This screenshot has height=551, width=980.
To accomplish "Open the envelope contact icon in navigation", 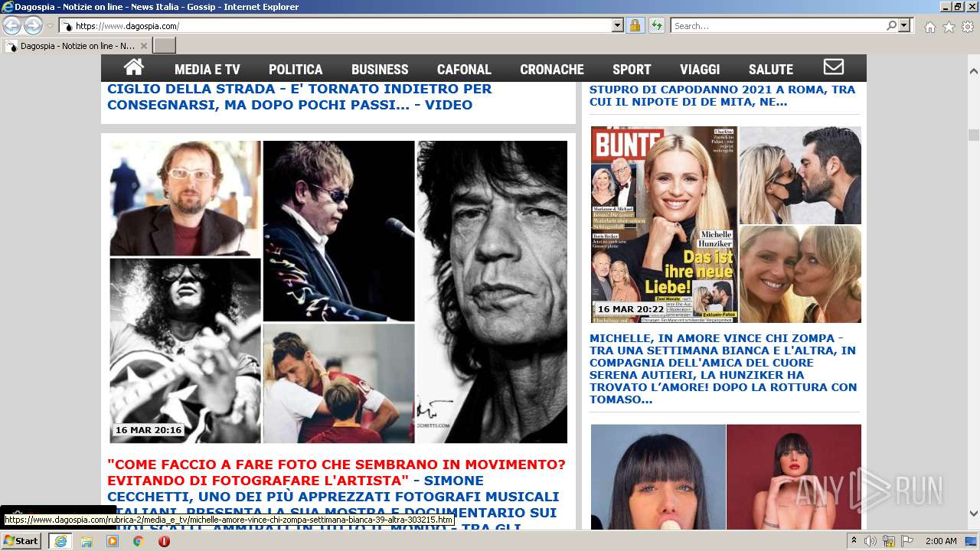I will point(833,67).
